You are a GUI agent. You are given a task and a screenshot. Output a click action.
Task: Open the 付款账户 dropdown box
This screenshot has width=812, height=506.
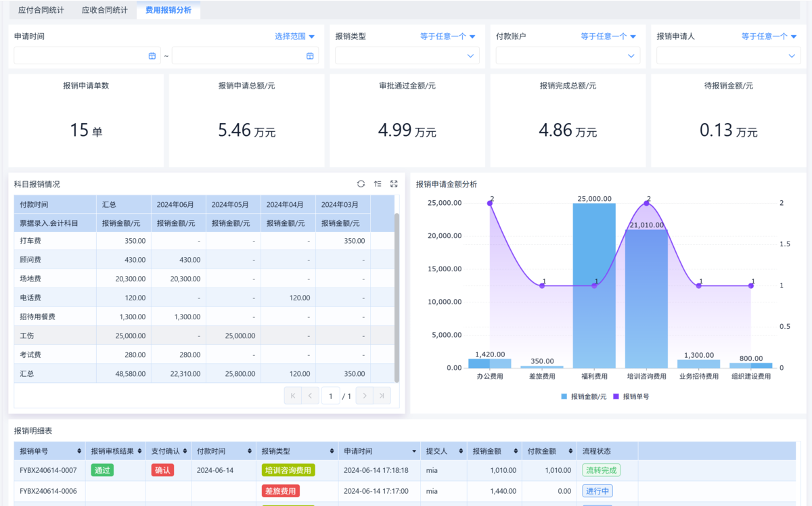click(x=568, y=55)
